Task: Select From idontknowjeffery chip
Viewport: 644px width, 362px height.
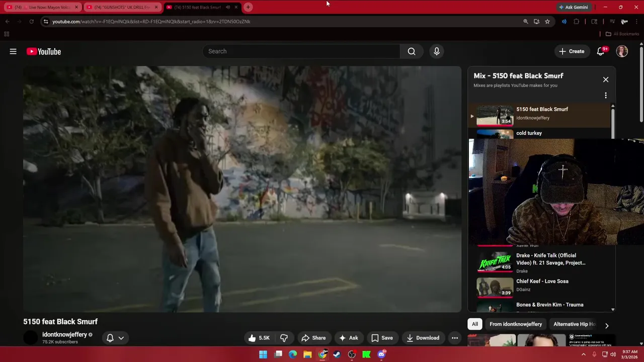Action: (x=516, y=324)
